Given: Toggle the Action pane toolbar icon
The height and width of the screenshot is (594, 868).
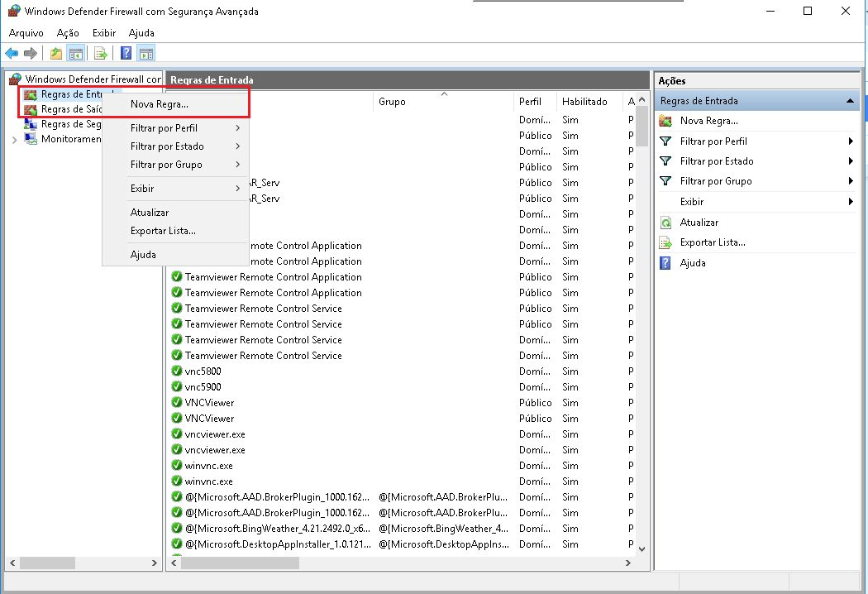Looking at the screenshot, I should point(146,53).
